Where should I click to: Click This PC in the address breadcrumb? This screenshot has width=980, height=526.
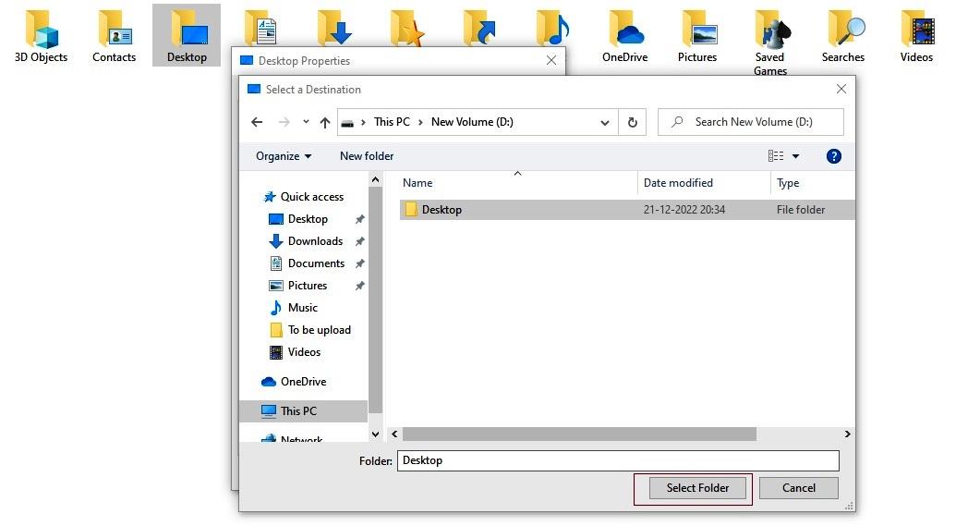tap(392, 122)
